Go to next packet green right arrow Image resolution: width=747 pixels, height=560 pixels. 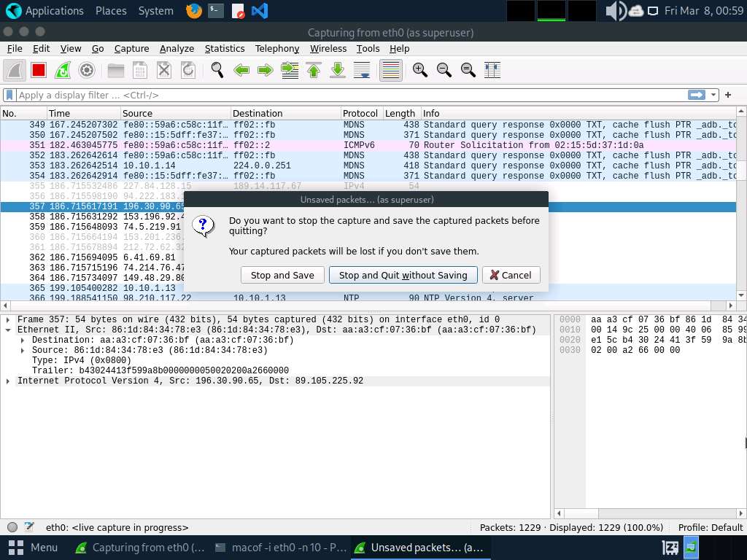point(266,71)
